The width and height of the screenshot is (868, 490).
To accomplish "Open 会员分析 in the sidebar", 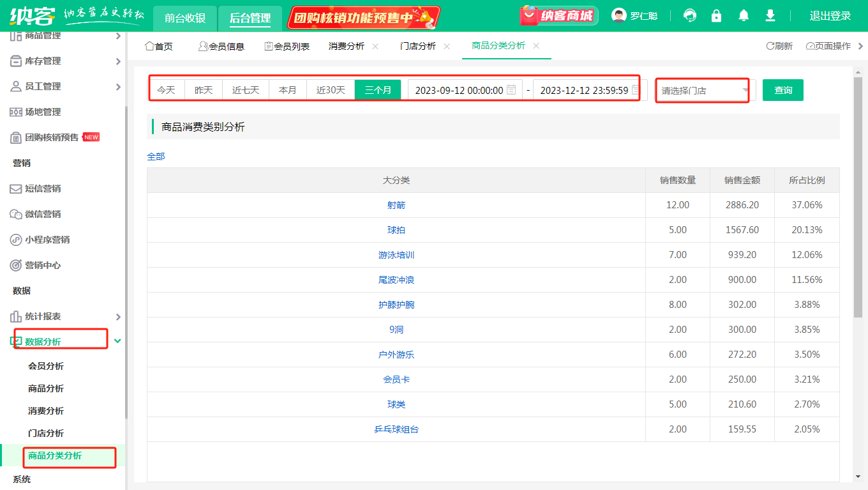I will pyautogui.click(x=46, y=366).
